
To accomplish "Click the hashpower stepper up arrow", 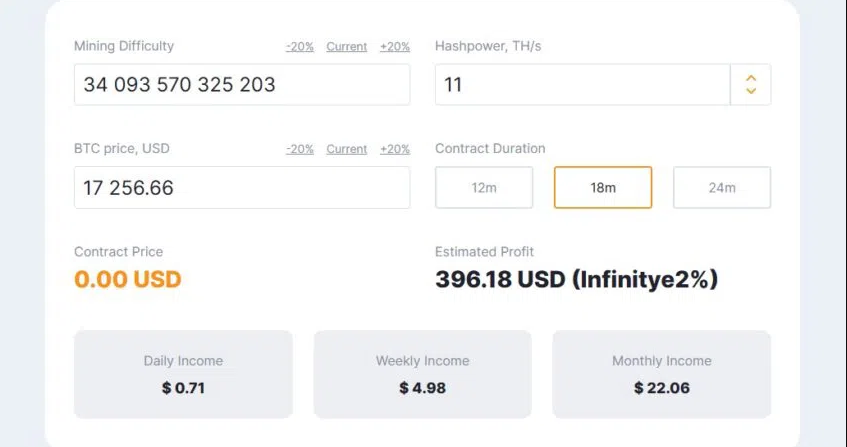I will pyautogui.click(x=750, y=77).
